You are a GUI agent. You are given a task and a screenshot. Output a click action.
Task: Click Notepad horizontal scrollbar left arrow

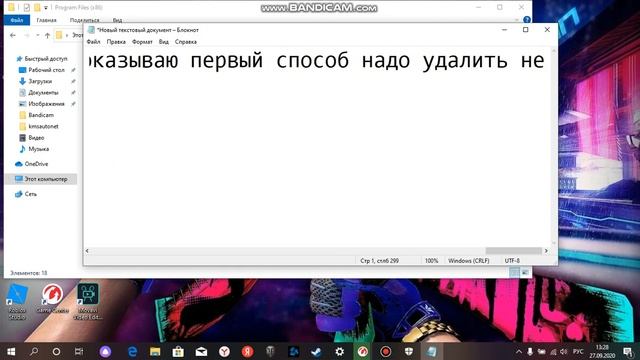tap(87, 251)
